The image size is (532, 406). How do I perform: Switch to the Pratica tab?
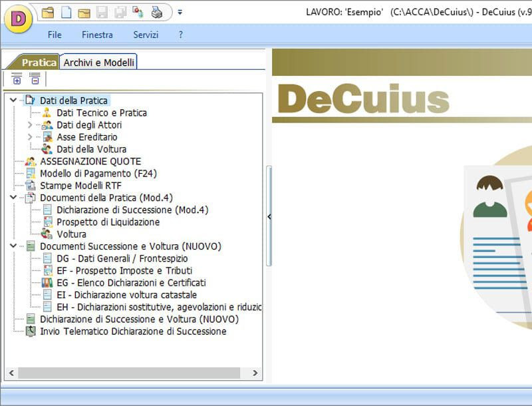tap(39, 63)
